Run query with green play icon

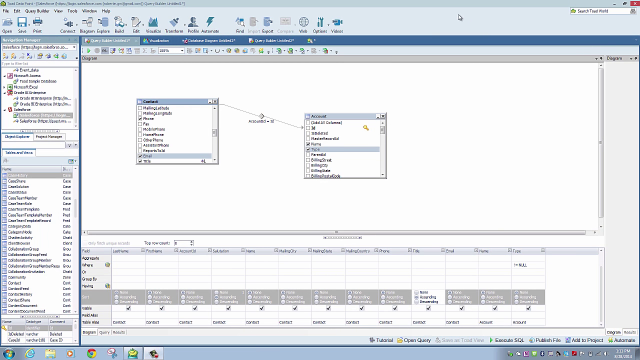[89, 51]
